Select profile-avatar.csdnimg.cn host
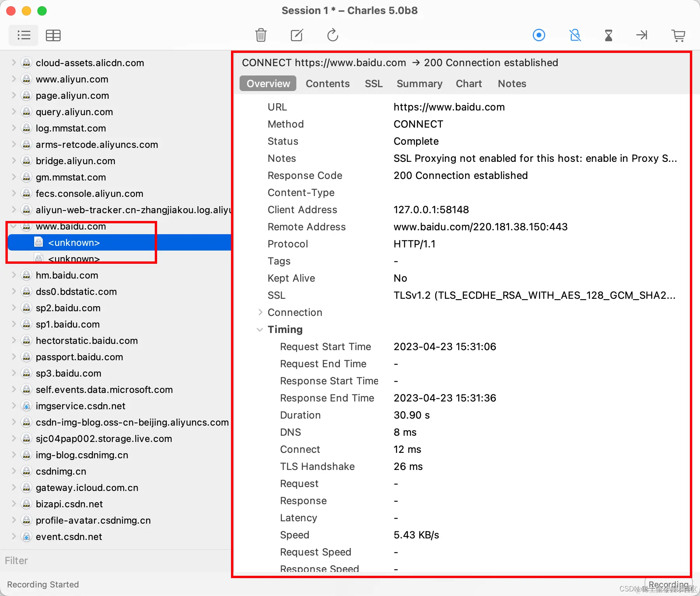The width and height of the screenshot is (700, 596). point(93,520)
